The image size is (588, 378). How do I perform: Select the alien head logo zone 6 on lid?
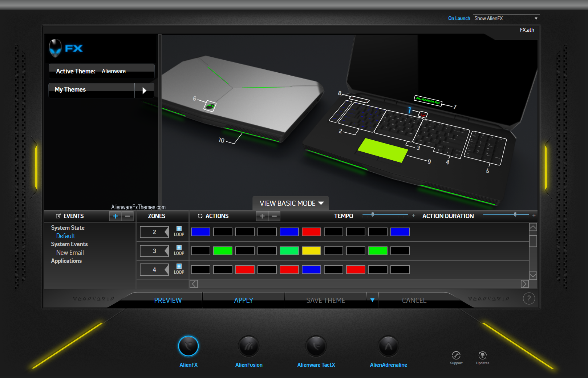click(x=210, y=106)
